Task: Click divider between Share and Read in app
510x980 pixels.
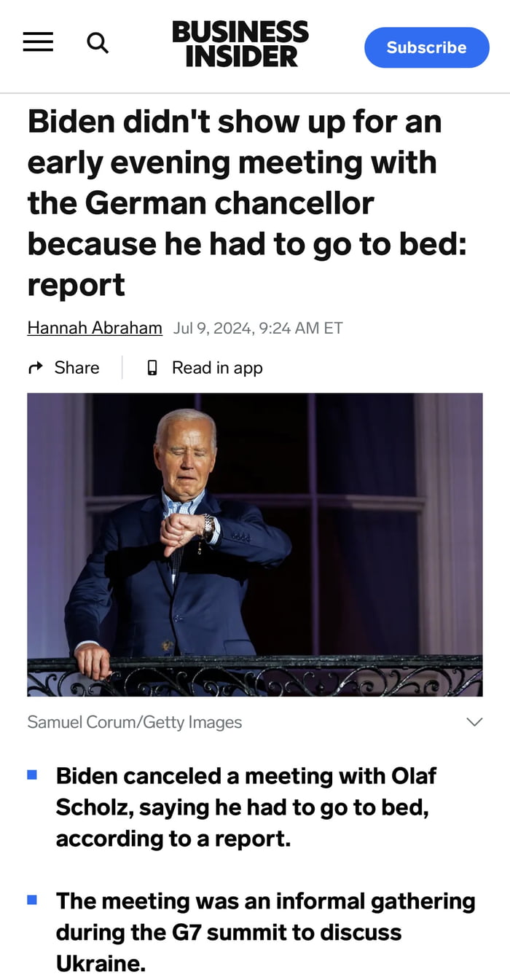Action: tap(122, 368)
